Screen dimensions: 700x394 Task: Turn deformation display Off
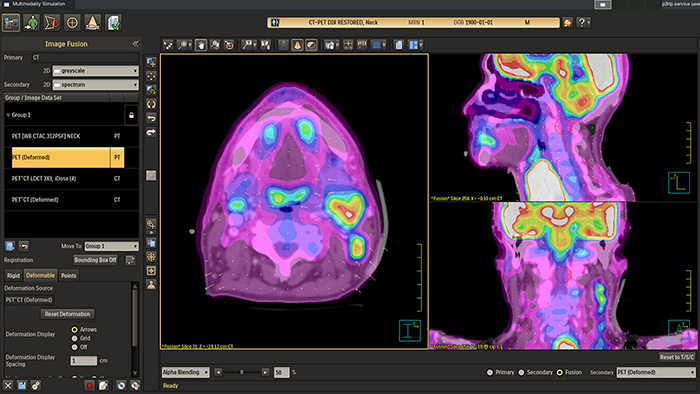(x=75, y=347)
